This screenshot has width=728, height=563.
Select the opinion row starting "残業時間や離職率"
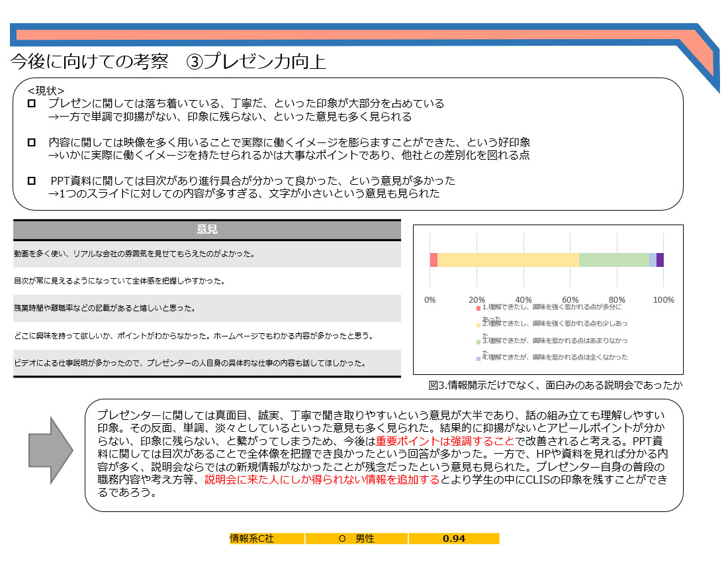207,308
